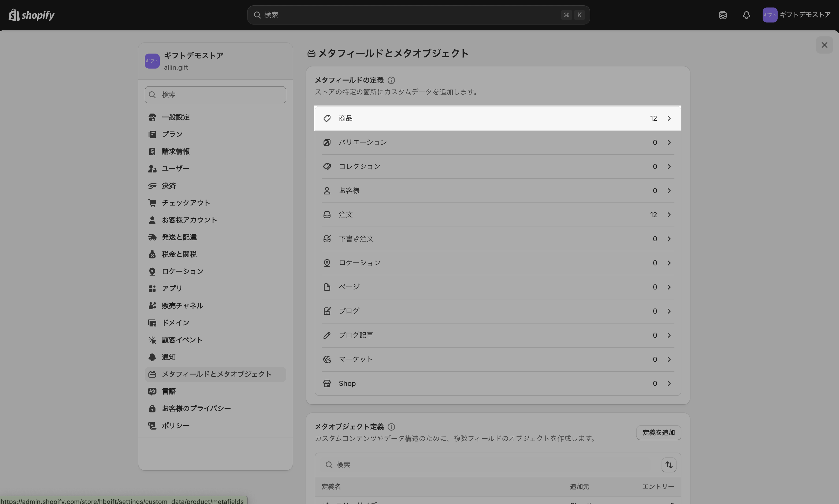Image resolution: width=839 pixels, height=504 pixels.
Task: Go to 発送と配達 settings
Action: click(179, 237)
